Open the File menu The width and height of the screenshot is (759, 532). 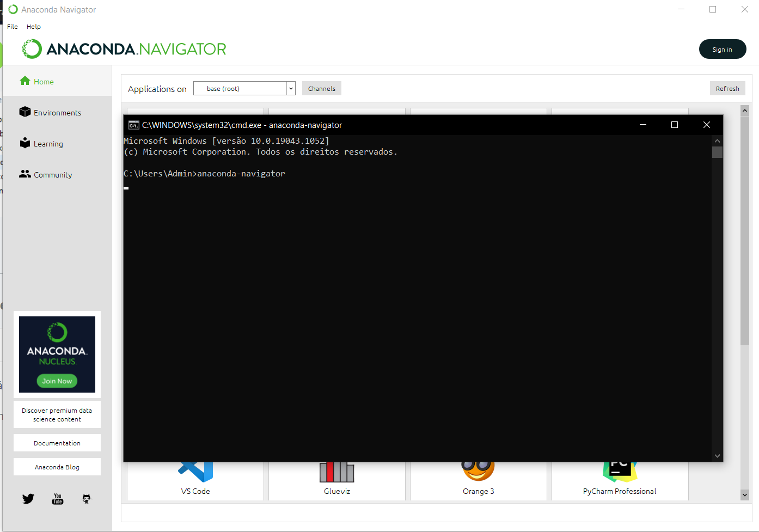(x=13, y=27)
